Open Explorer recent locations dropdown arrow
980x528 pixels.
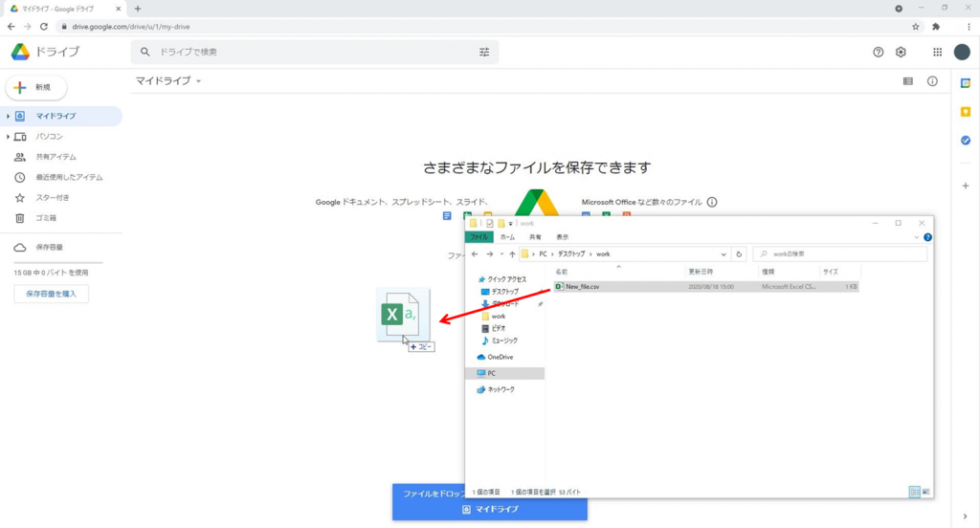point(501,254)
